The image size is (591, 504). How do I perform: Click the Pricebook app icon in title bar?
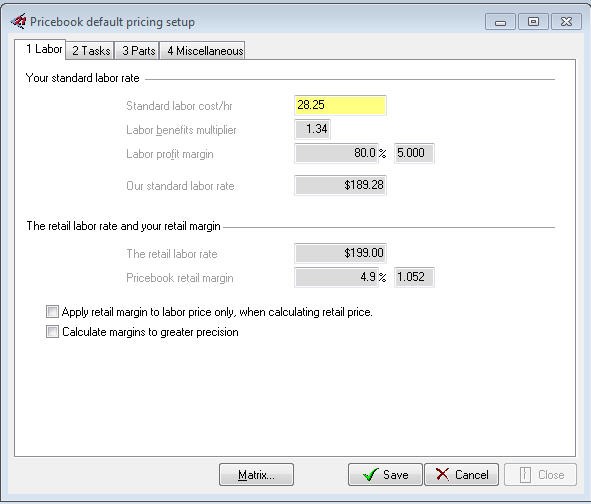click(19, 21)
